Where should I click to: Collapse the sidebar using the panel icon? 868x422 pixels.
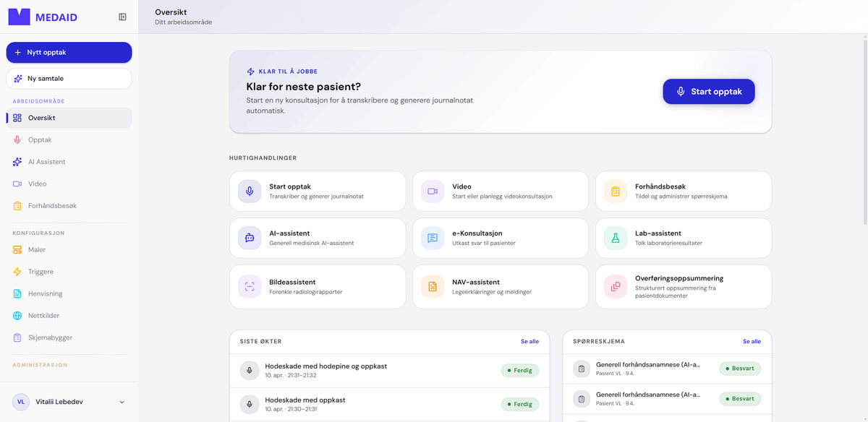pos(122,17)
